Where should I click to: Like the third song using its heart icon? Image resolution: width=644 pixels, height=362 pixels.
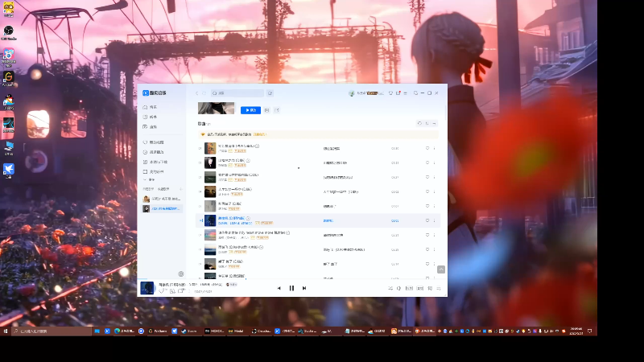[427, 177]
